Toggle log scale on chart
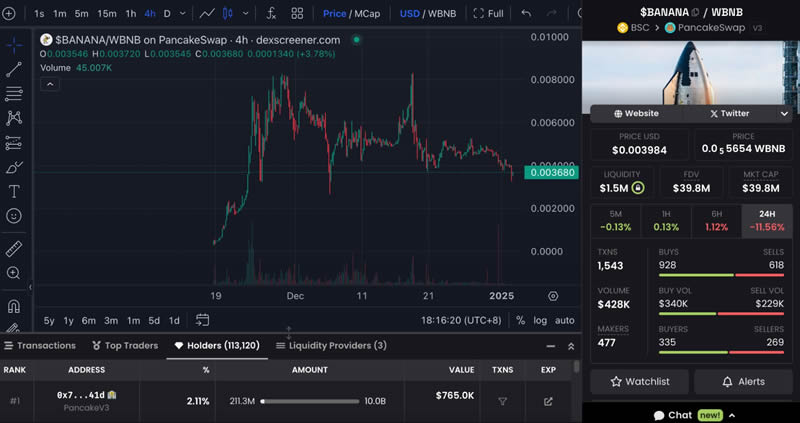The image size is (800, 423). tap(540, 320)
